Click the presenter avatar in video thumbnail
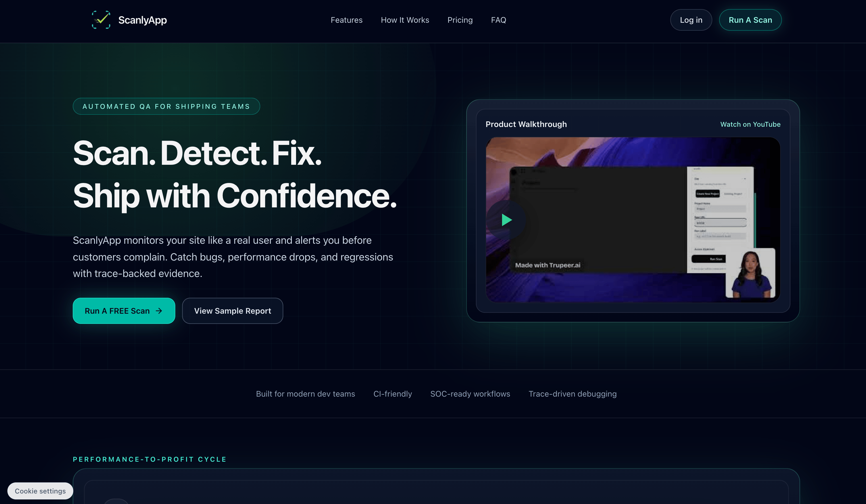The width and height of the screenshot is (866, 504). click(x=750, y=273)
